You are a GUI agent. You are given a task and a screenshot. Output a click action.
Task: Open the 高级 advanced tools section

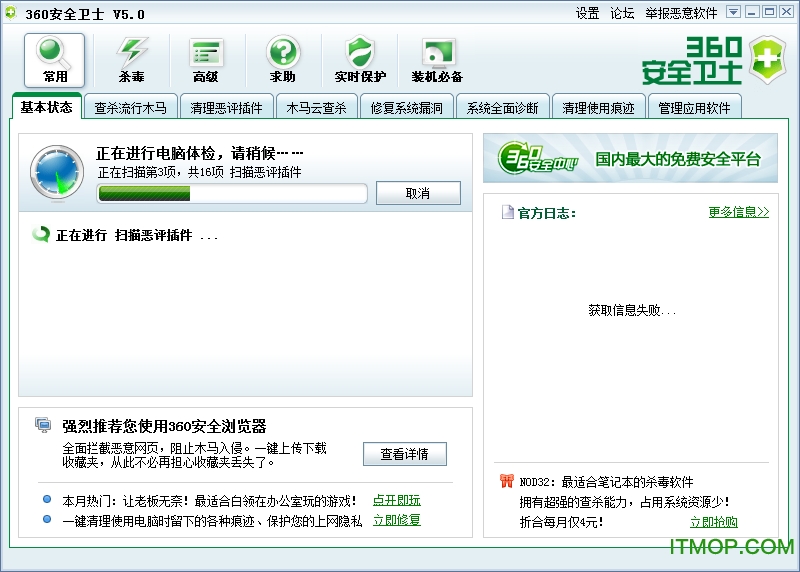206,60
